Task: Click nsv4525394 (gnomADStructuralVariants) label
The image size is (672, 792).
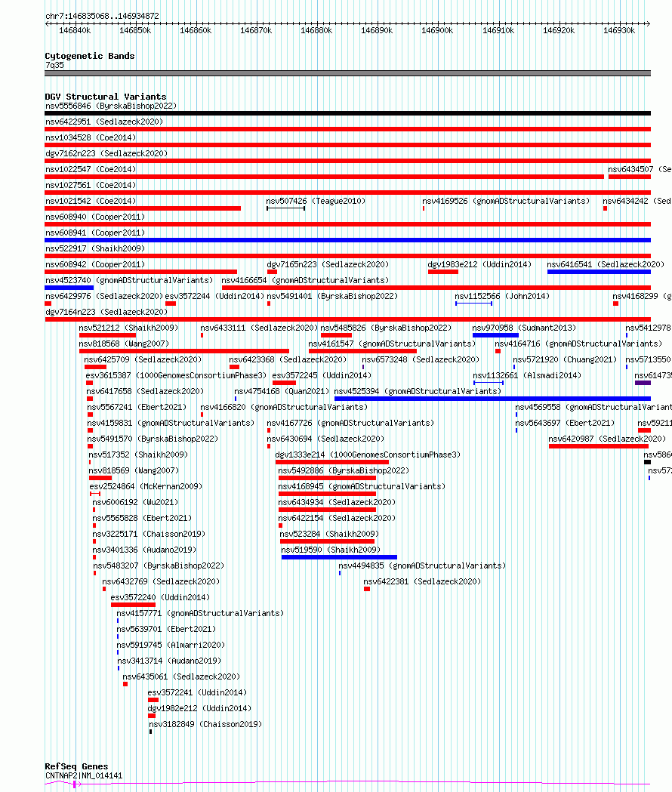Action: coord(418,391)
